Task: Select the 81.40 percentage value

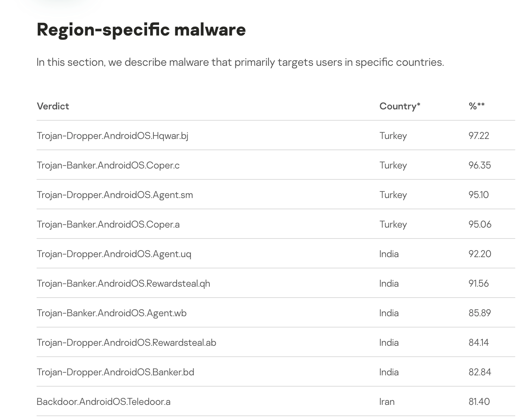Action: (479, 402)
